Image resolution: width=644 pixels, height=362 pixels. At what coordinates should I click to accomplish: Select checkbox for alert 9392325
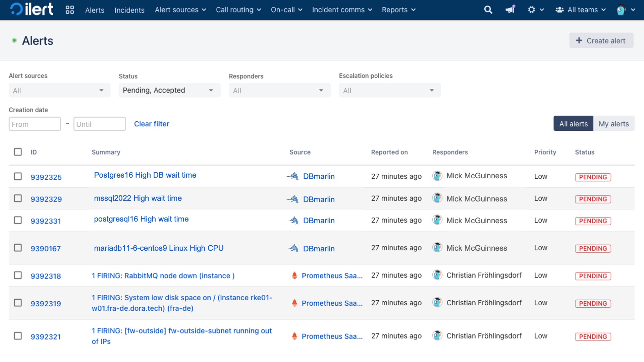(x=18, y=176)
